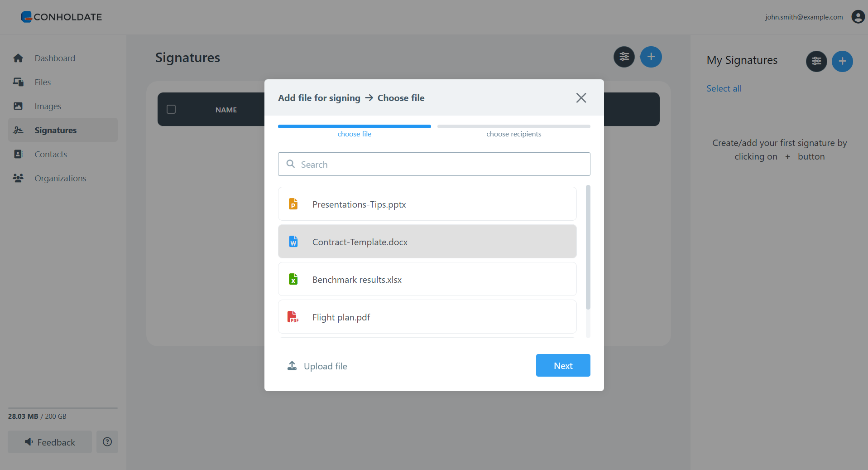Close the Add file for signing dialog
Image resolution: width=868 pixels, height=470 pixels.
(x=581, y=98)
